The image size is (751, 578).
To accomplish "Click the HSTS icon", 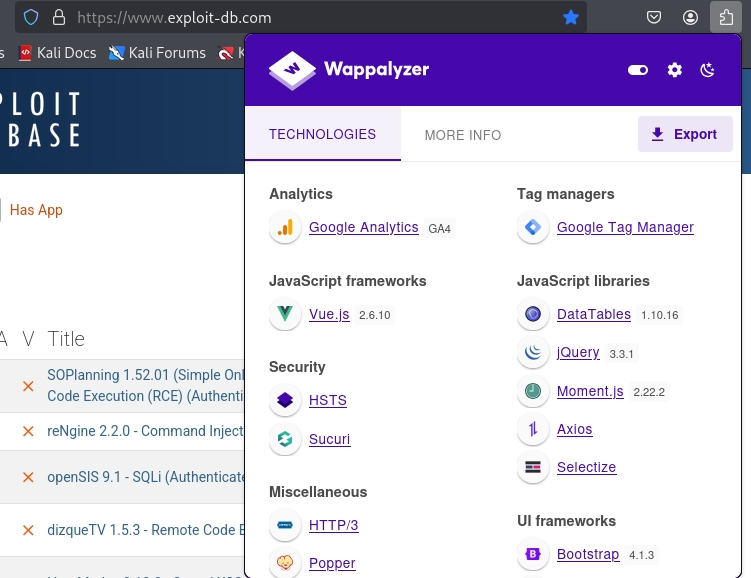I will coord(285,400).
